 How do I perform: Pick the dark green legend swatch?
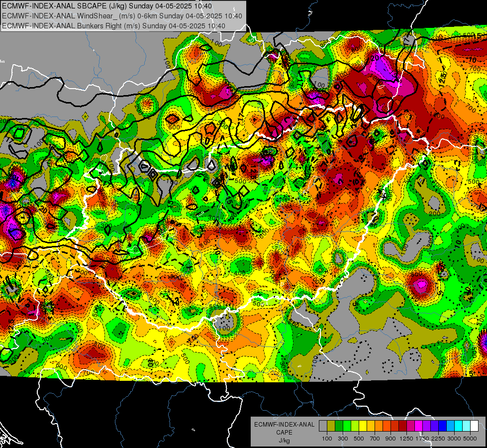tap(339, 426)
